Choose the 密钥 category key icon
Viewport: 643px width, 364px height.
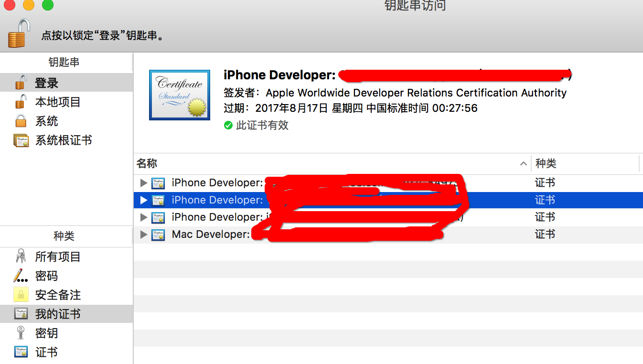click(21, 333)
